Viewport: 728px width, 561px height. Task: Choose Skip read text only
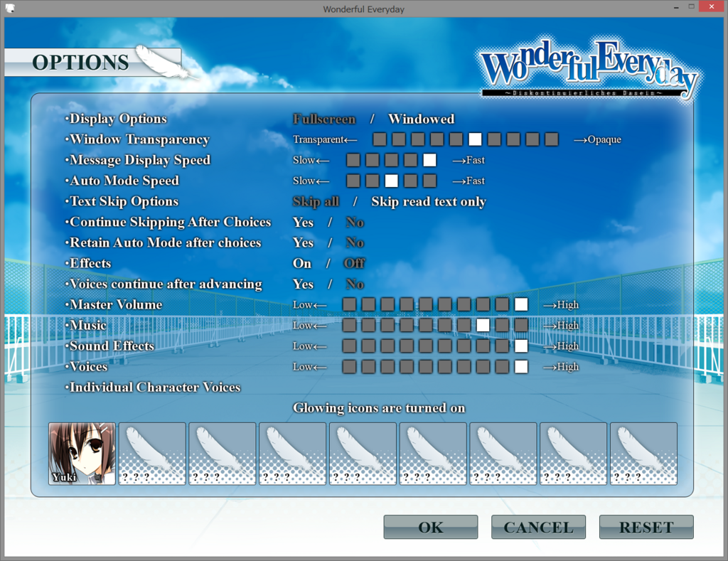[429, 201]
